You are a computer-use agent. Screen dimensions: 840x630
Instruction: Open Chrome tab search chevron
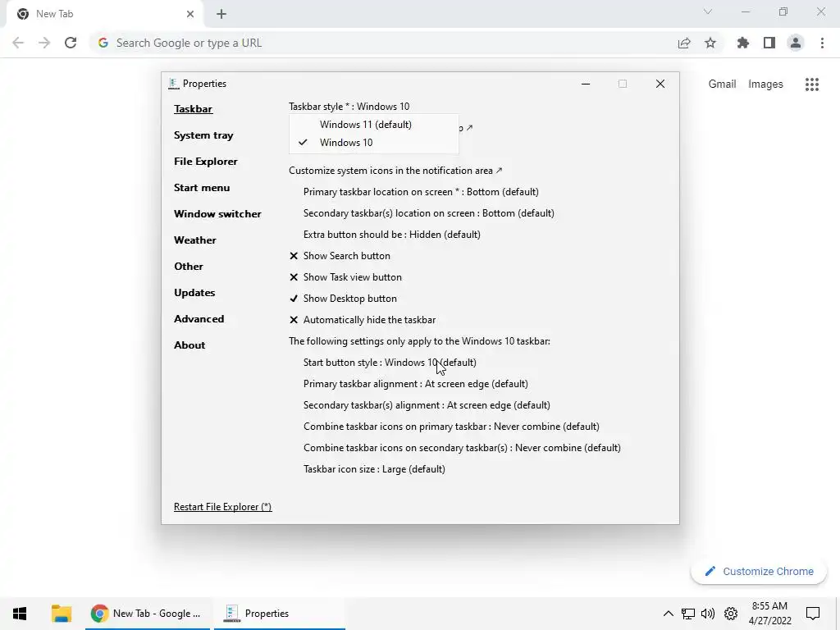(x=708, y=11)
